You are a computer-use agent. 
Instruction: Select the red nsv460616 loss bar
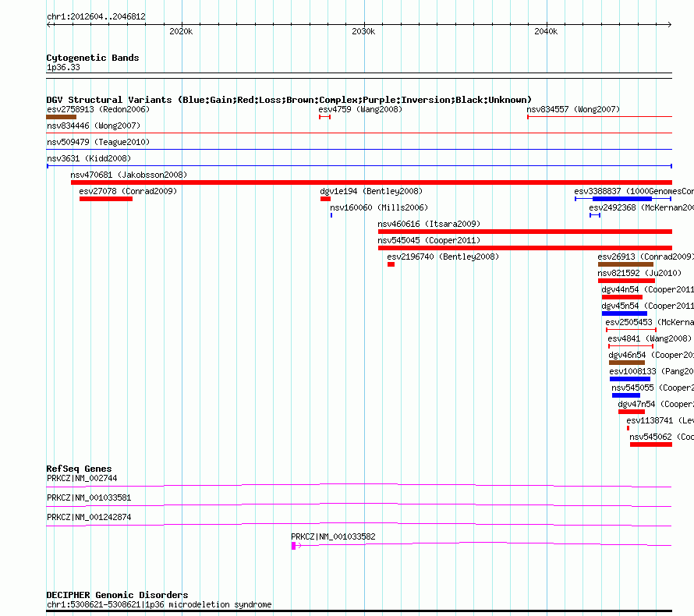(525, 232)
